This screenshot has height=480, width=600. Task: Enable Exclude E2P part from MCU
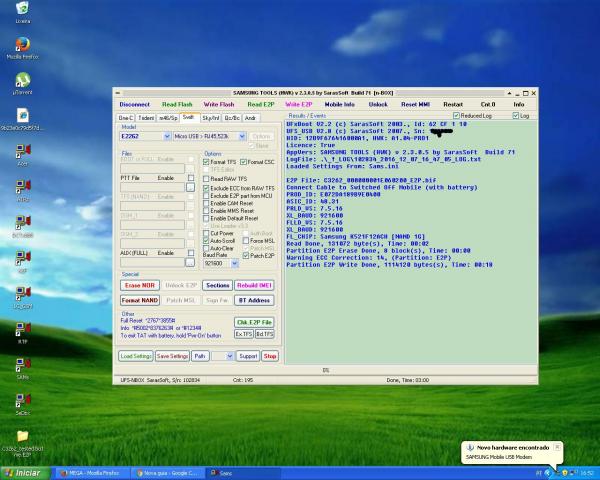tap(206, 196)
